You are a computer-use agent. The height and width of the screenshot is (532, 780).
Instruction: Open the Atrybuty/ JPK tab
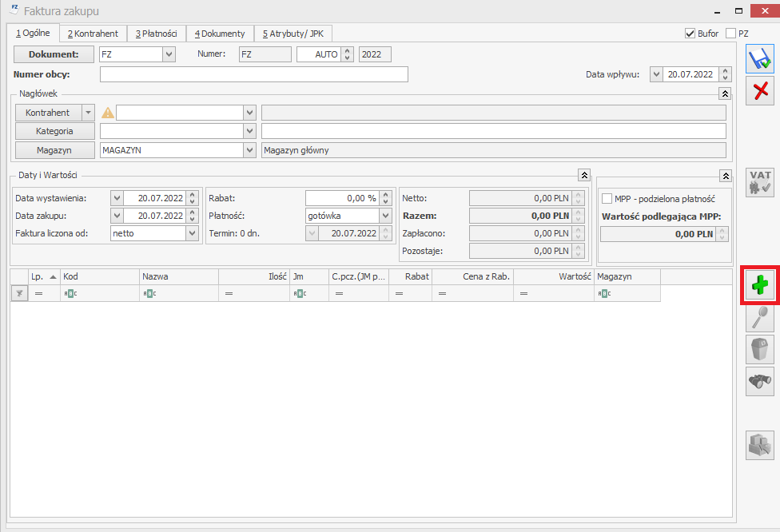pos(292,34)
